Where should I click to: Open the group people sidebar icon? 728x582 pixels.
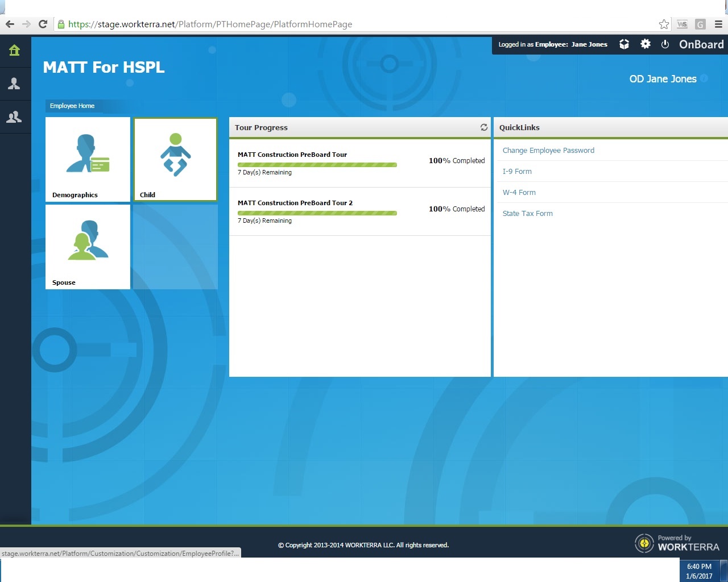[14, 117]
